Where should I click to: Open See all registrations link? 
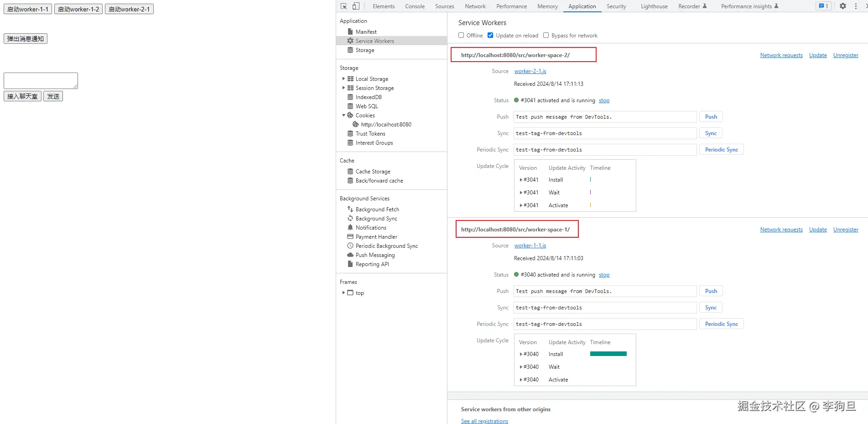click(484, 421)
